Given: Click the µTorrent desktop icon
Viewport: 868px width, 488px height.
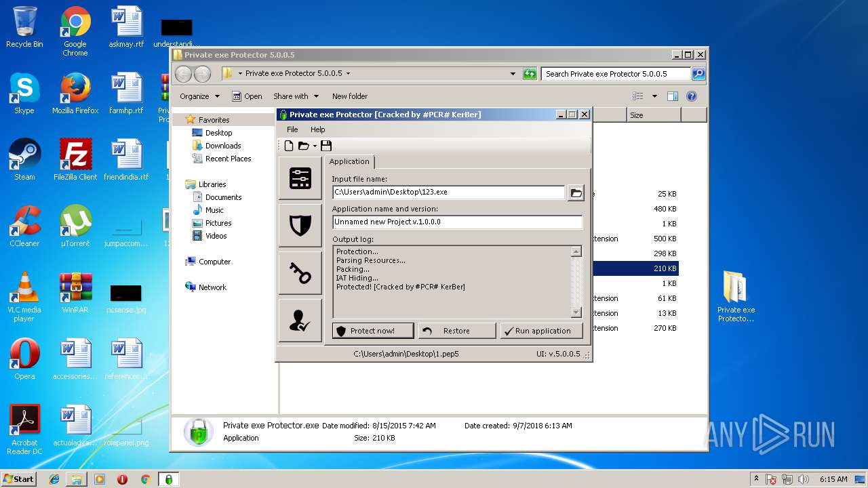Looking at the screenshot, I should pyautogui.click(x=75, y=226).
